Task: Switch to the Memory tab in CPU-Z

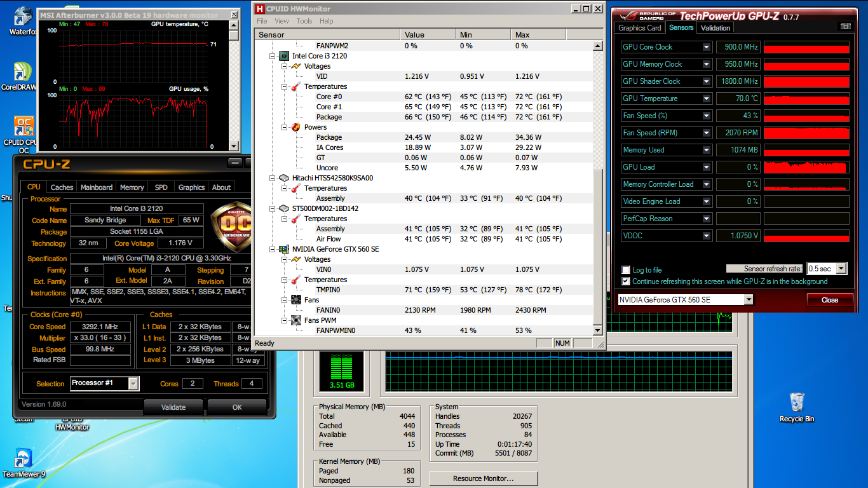Action: coord(132,187)
